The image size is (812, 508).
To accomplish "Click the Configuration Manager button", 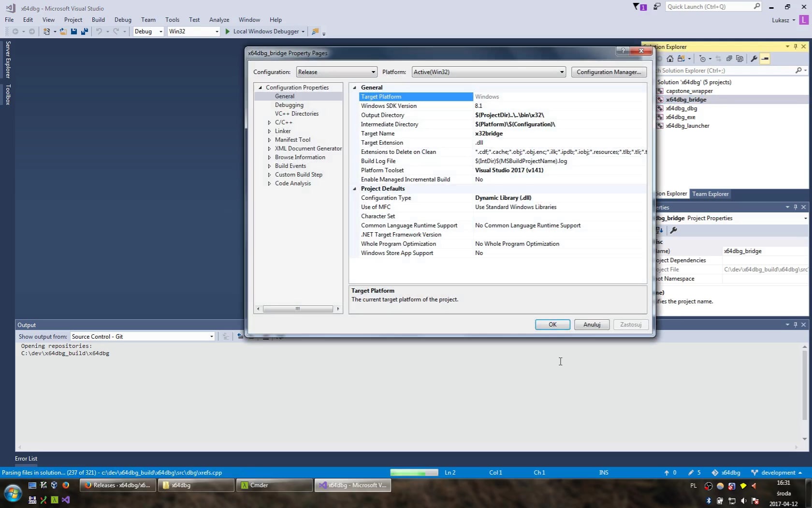I will (x=609, y=72).
